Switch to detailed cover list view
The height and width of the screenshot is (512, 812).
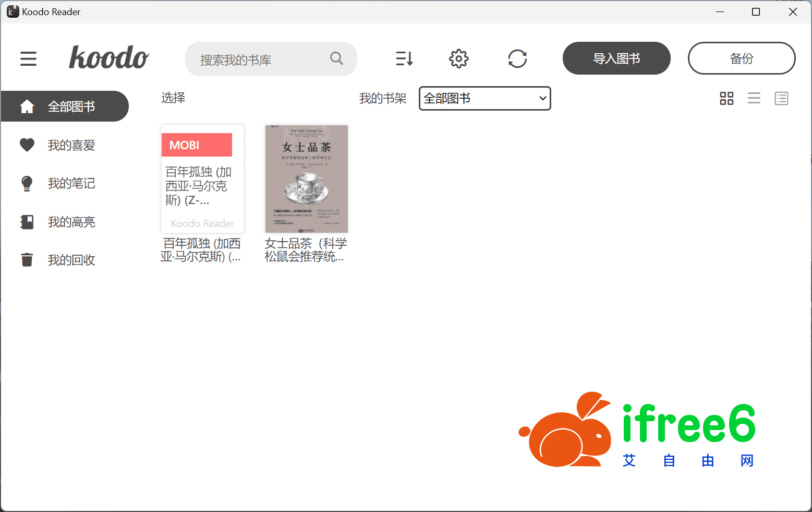[x=781, y=98]
